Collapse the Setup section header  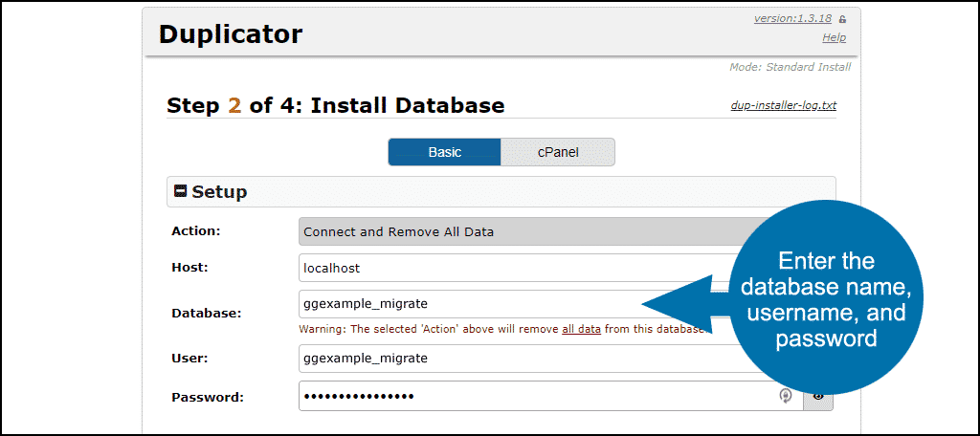point(501,192)
